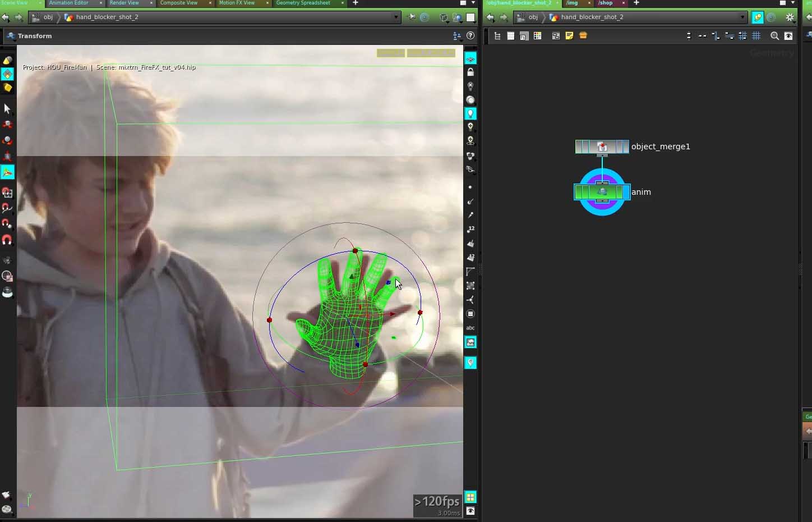The width and height of the screenshot is (812, 522).
Task: Go back using network editor back arrow
Action: (490, 17)
